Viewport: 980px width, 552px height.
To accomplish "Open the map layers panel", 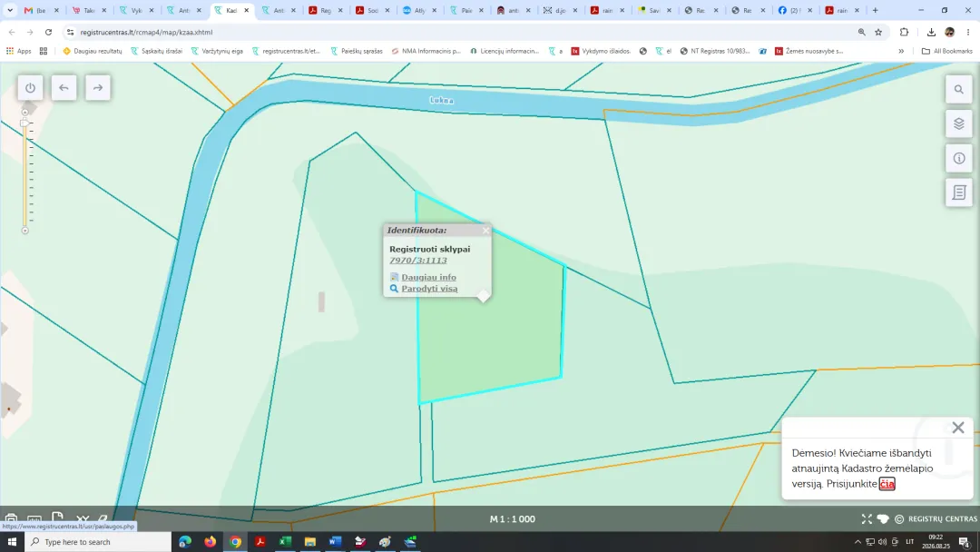I will 959,123.
